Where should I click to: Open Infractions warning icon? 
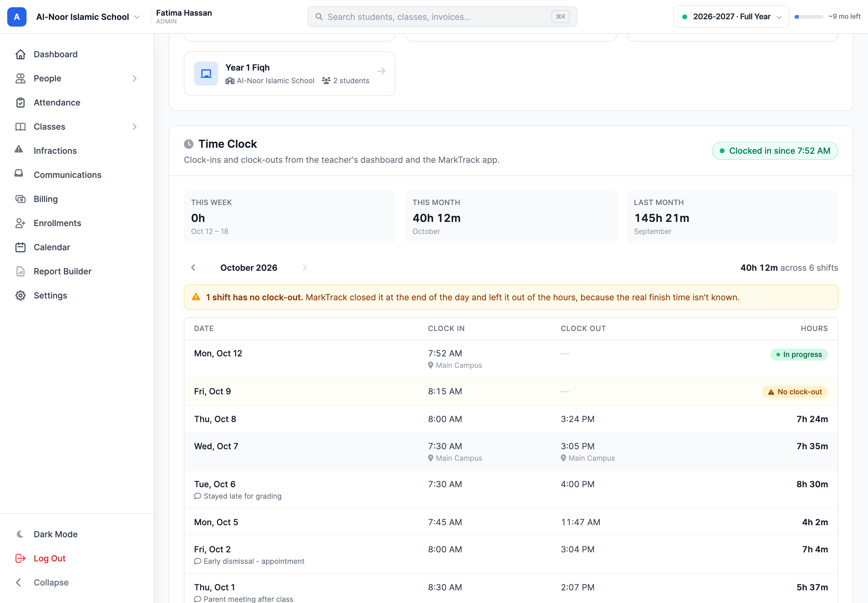click(x=19, y=149)
